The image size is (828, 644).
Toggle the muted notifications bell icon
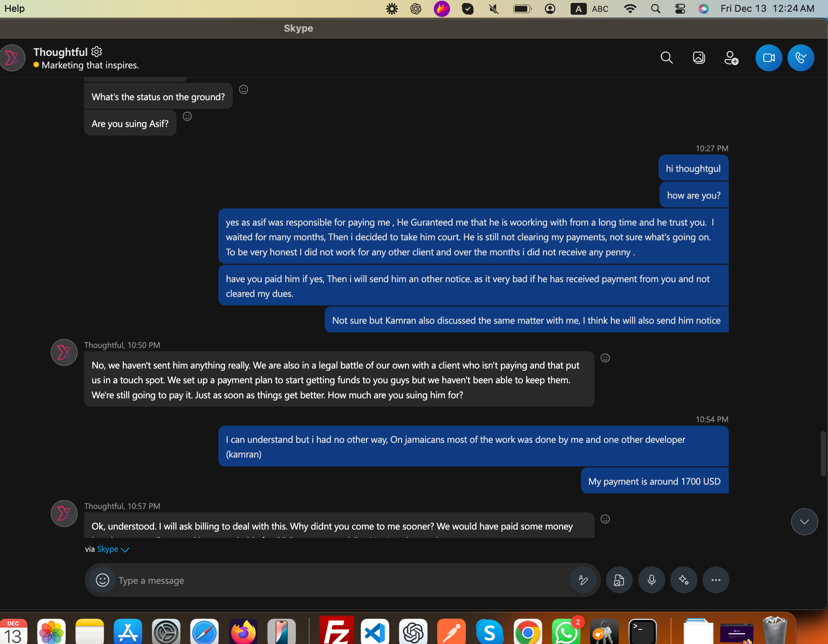pyautogui.click(x=493, y=9)
